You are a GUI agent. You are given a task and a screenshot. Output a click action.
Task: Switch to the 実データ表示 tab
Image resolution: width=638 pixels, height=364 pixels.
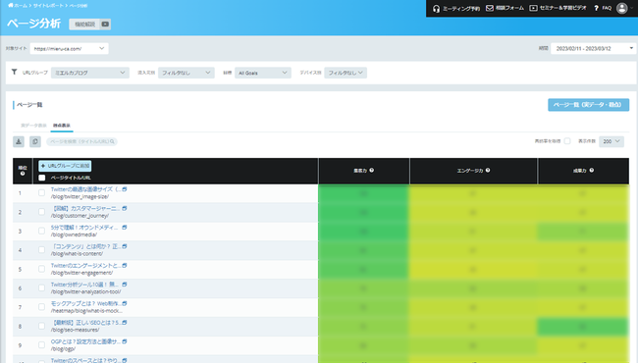(33, 126)
